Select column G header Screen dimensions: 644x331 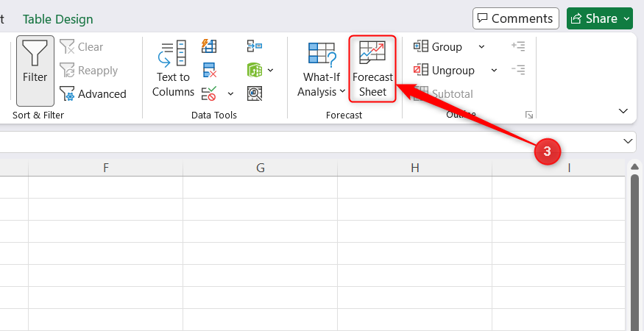pos(260,168)
